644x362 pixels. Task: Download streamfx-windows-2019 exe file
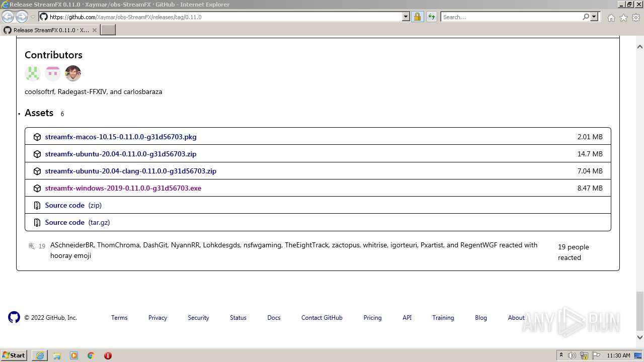(123, 188)
